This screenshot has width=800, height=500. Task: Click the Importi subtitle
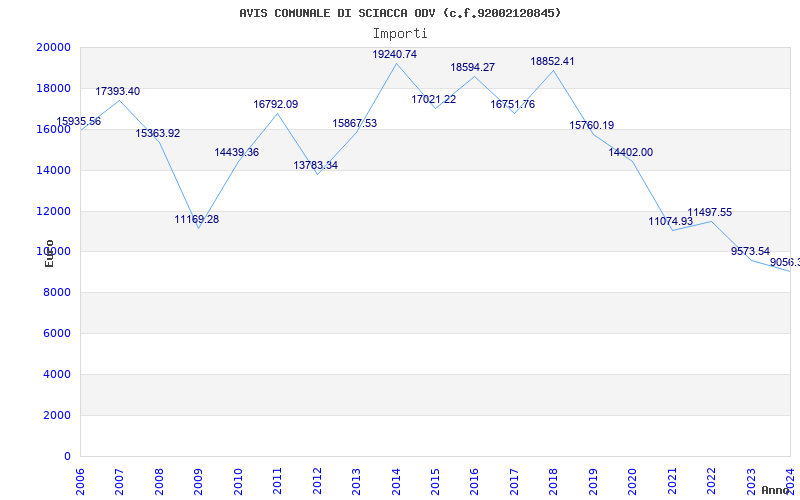tap(400, 34)
